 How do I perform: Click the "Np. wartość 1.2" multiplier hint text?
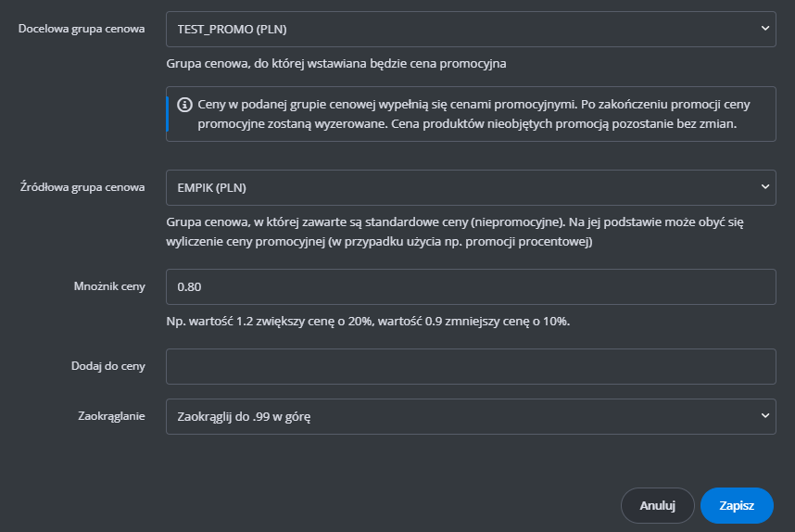(368, 321)
